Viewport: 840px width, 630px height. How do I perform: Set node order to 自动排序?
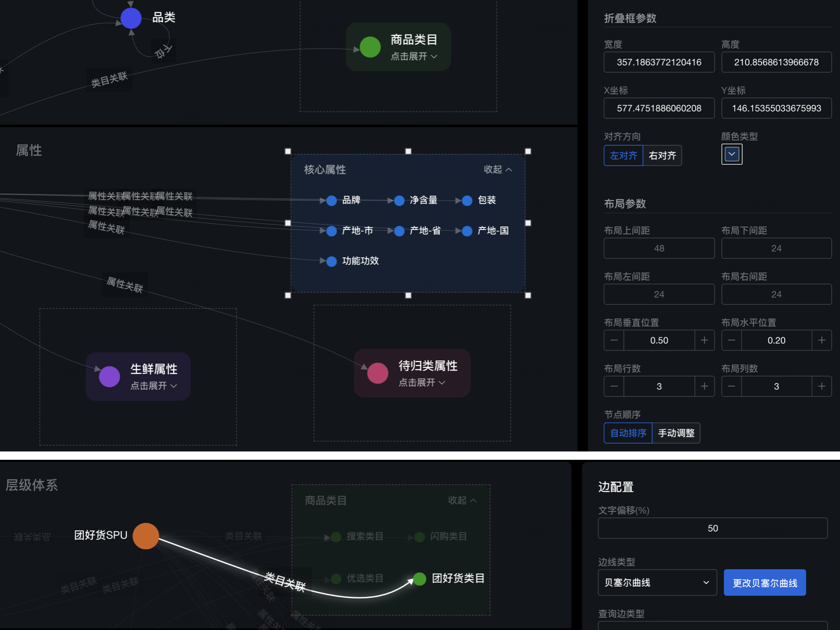pos(628,433)
